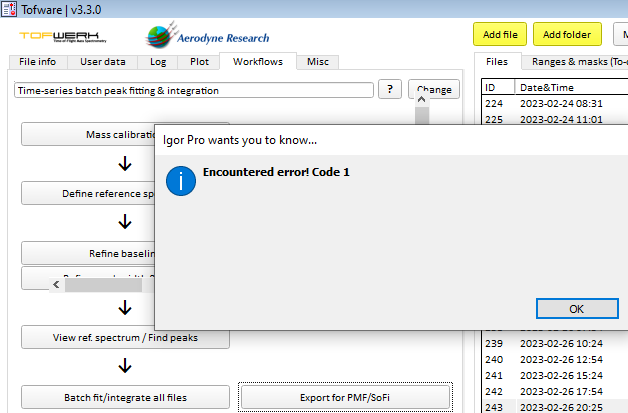Switch to the File info tab
This screenshot has width=628, height=413.
[x=39, y=62]
